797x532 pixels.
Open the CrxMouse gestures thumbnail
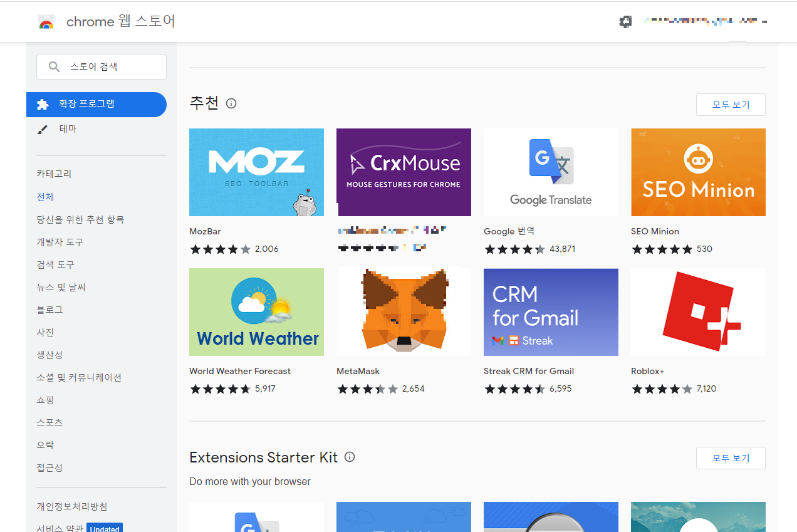[x=404, y=172]
